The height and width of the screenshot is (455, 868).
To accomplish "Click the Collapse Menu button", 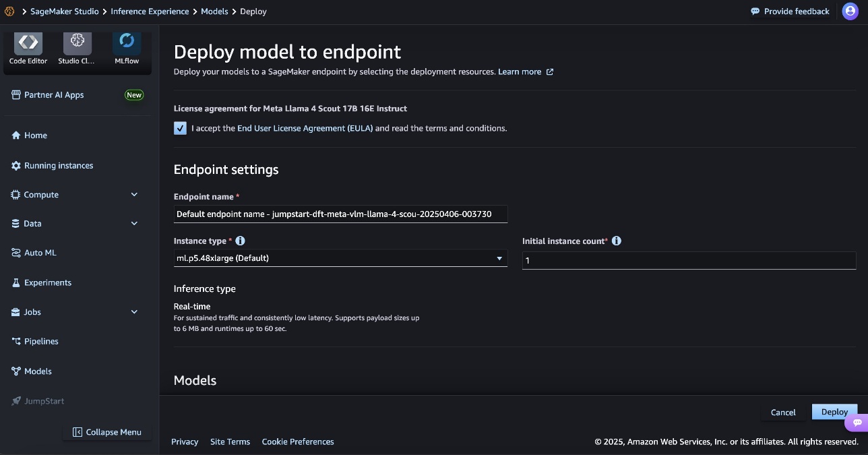I will click(x=107, y=432).
